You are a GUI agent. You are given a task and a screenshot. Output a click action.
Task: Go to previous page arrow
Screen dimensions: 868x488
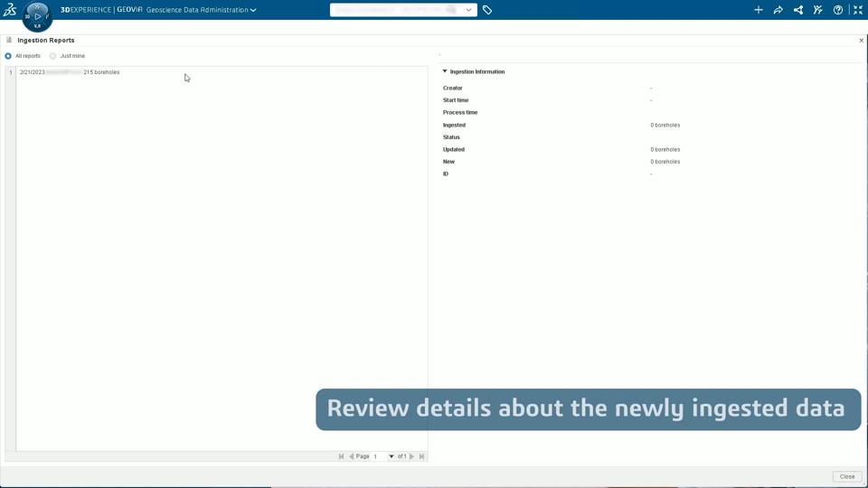coord(351,456)
